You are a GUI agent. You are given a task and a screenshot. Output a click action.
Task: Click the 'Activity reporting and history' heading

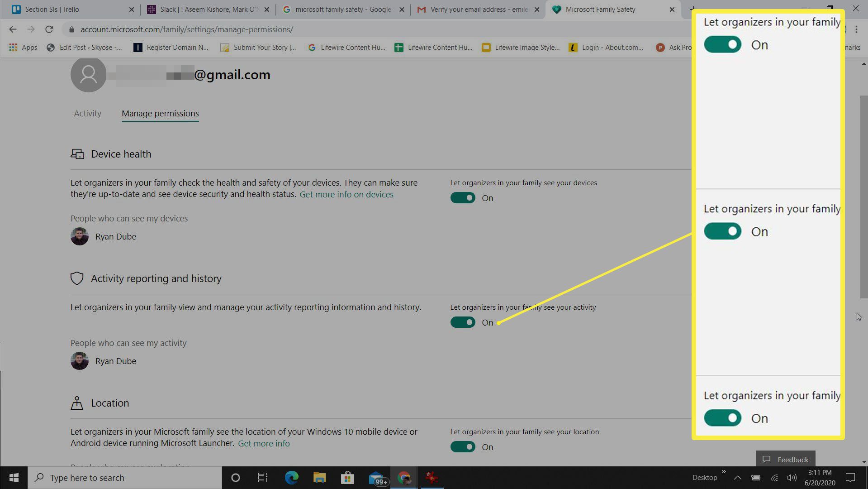(x=156, y=278)
